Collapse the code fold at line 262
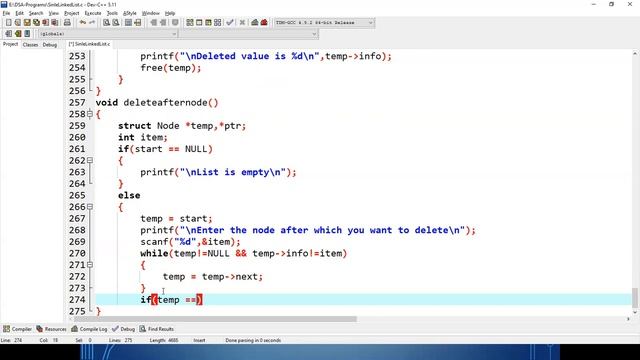640x360 pixels. (x=90, y=160)
